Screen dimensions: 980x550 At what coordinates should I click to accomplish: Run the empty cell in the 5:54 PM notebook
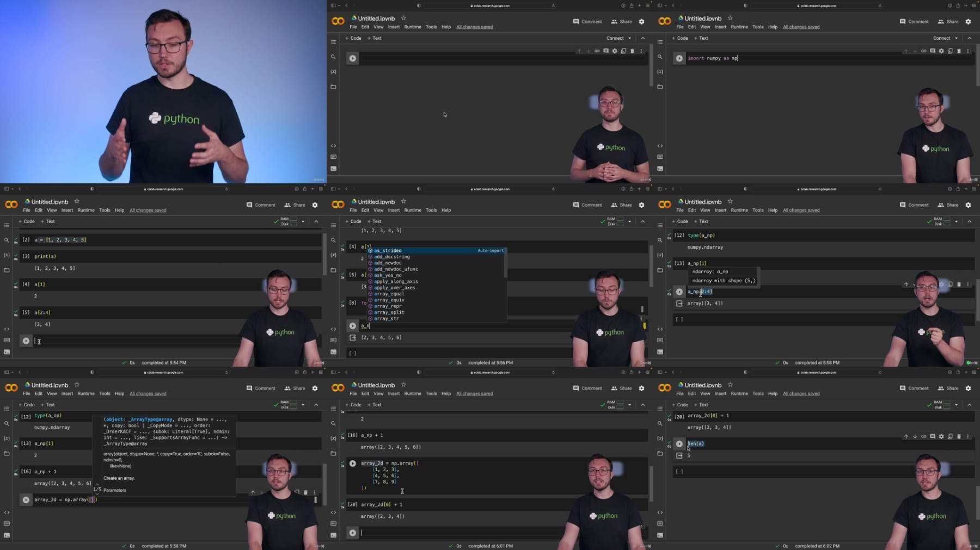(26, 341)
